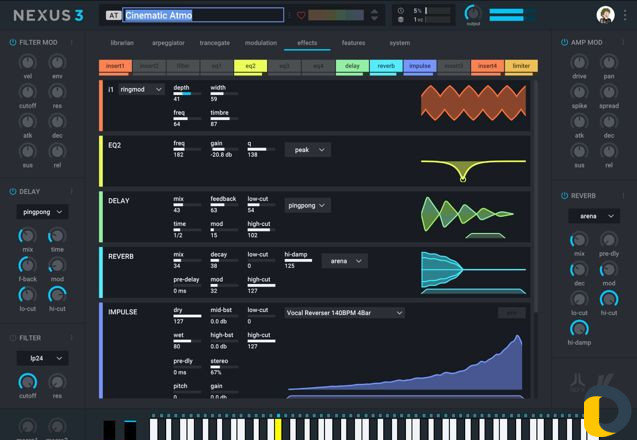Toggle the reverb effect slot
The width and height of the screenshot is (637, 440).
point(386,66)
